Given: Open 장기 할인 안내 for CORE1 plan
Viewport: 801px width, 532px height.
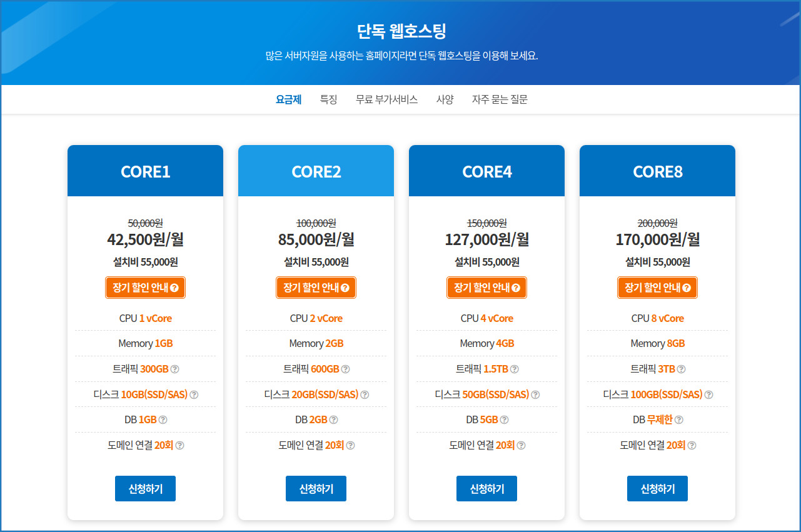Looking at the screenshot, I should pyautogui.click(x=145, y=288).
